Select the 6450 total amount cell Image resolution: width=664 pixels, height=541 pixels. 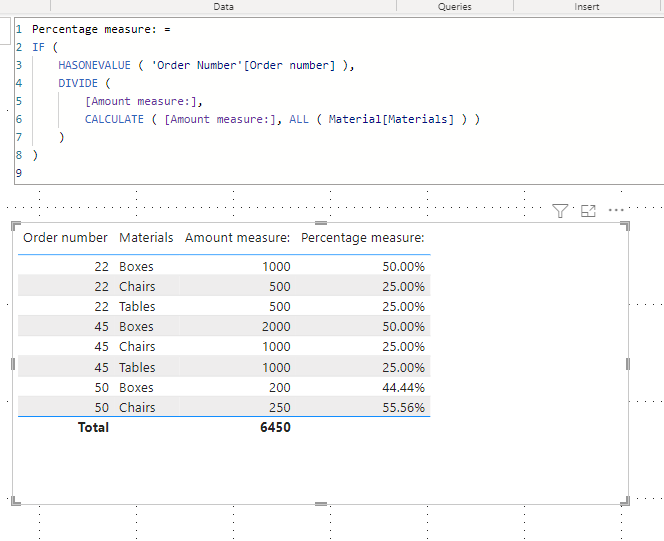[x=275, y=427]
